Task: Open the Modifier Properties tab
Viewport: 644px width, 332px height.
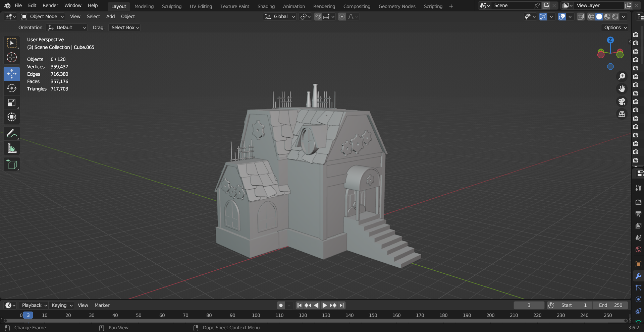Action: click(638, 276)
